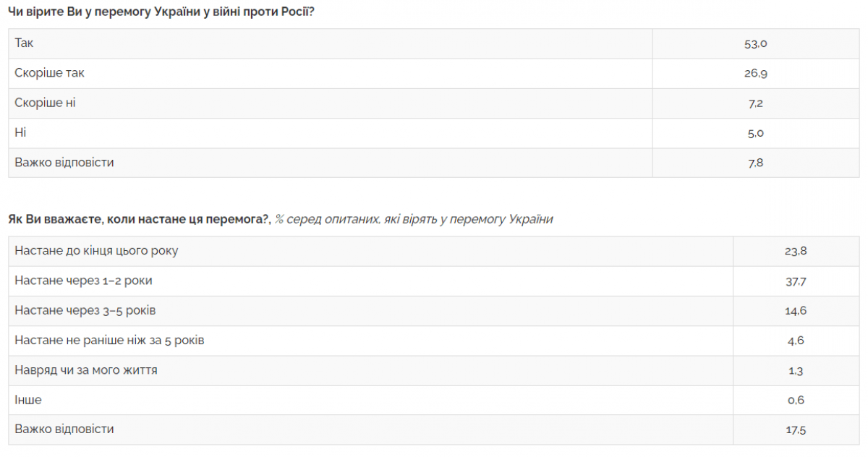
Task: Select the value 53,0 in first table
Action: (755, 43)
